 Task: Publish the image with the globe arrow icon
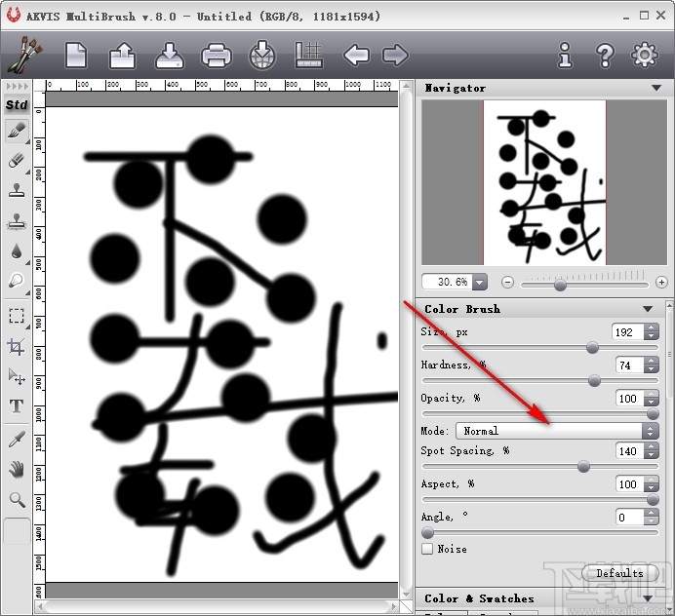click(x=262, y=55)
